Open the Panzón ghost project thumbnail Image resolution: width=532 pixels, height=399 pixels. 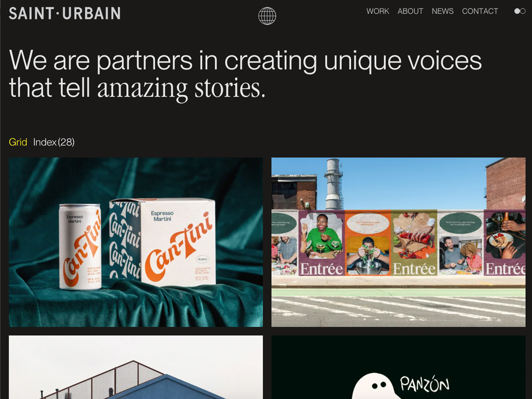point(398,367)
